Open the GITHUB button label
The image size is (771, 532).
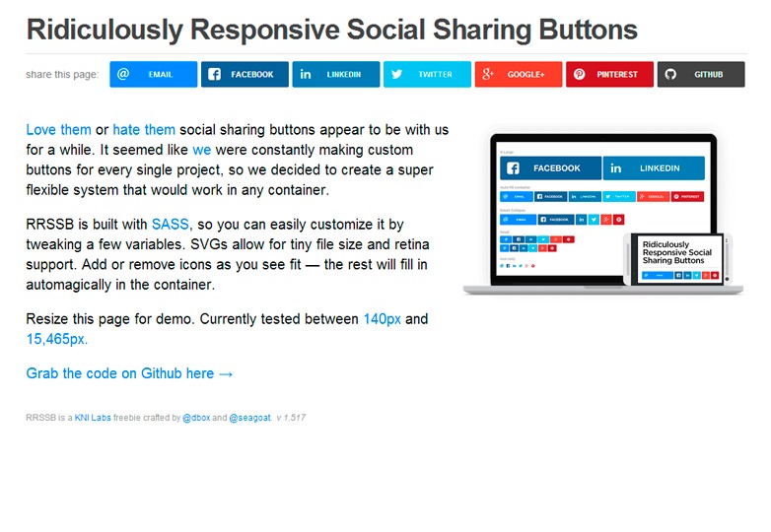click(709, 75)
